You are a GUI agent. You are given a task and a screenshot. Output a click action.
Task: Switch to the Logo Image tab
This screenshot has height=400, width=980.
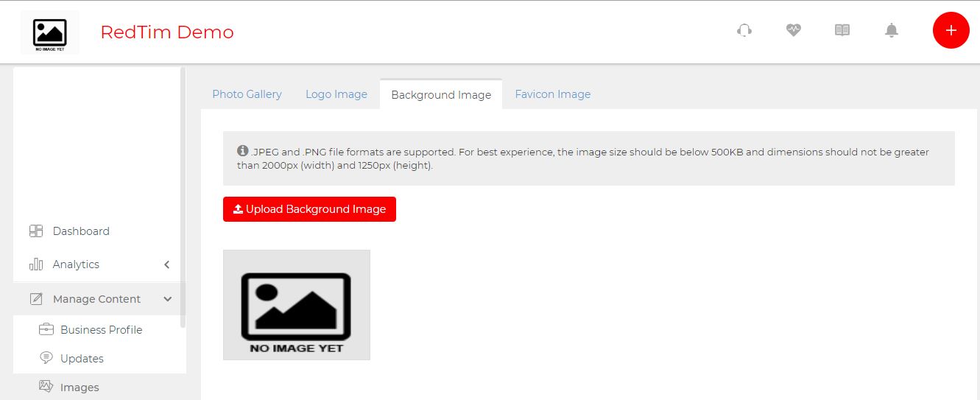coord(336,94)
